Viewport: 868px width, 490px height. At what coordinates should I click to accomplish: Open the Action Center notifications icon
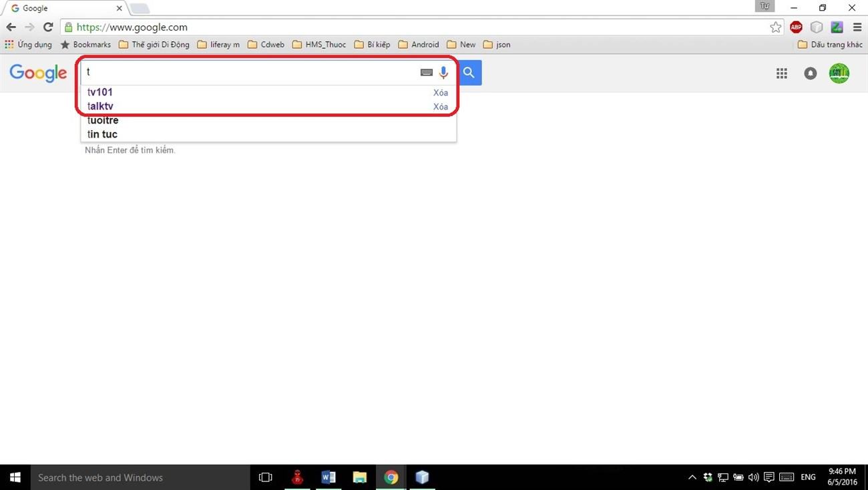(769, 477)
